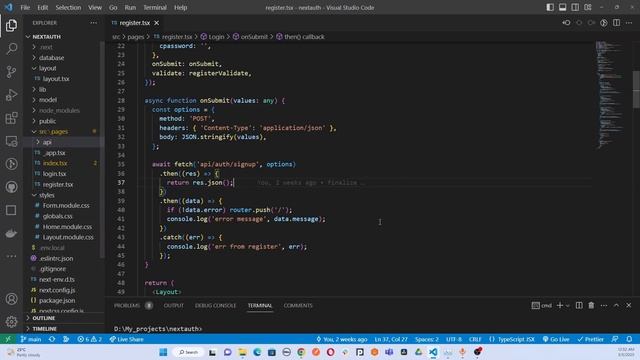Open remote window indicator in status bar
Screen dimensions: 640x360
[x=8, y=339]
